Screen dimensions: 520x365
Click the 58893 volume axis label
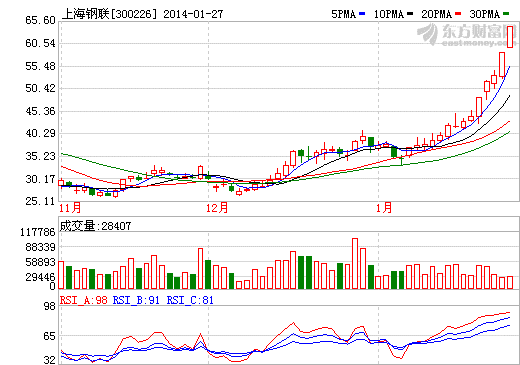coord(41,262)
